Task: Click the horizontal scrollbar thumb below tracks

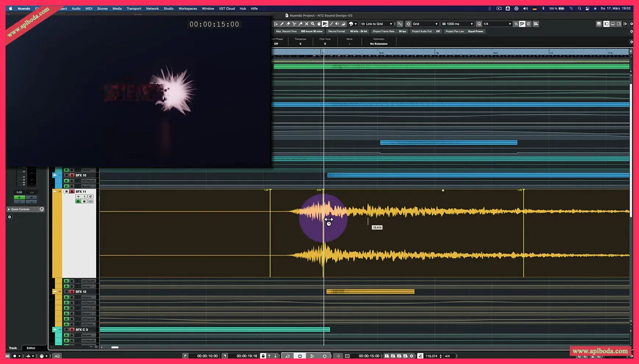Action: tap(115, 347)
